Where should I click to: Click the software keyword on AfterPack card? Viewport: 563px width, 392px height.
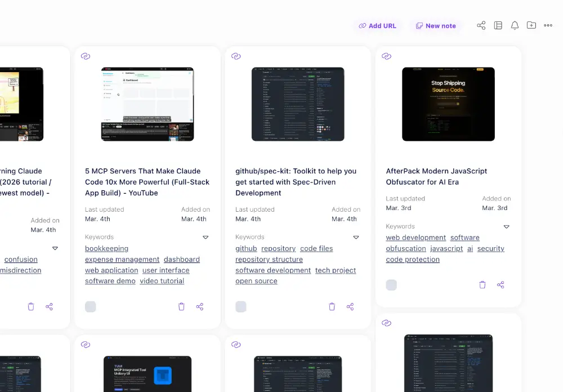pyautogui.click(x=465, y=238)
